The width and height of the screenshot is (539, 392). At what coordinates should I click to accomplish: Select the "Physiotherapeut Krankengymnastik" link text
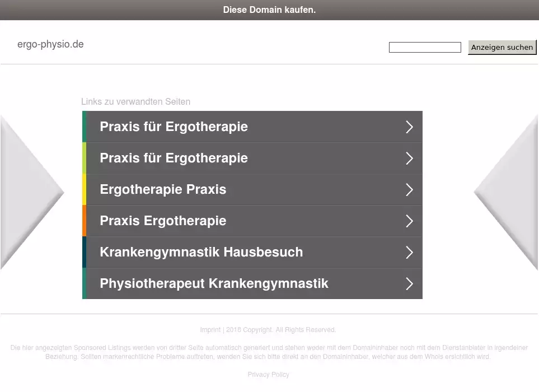[x=214, y=284]
